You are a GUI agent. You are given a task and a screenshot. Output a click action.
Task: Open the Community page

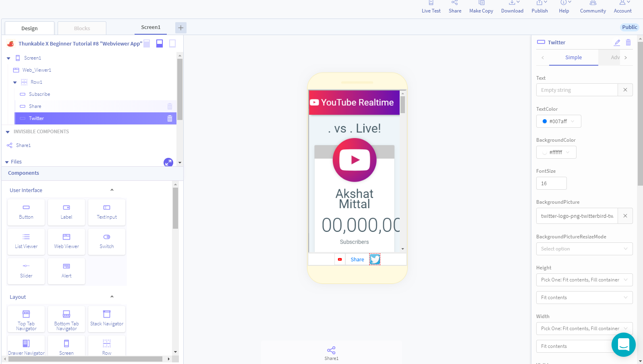pyautogui.click(x=593, y=7)
